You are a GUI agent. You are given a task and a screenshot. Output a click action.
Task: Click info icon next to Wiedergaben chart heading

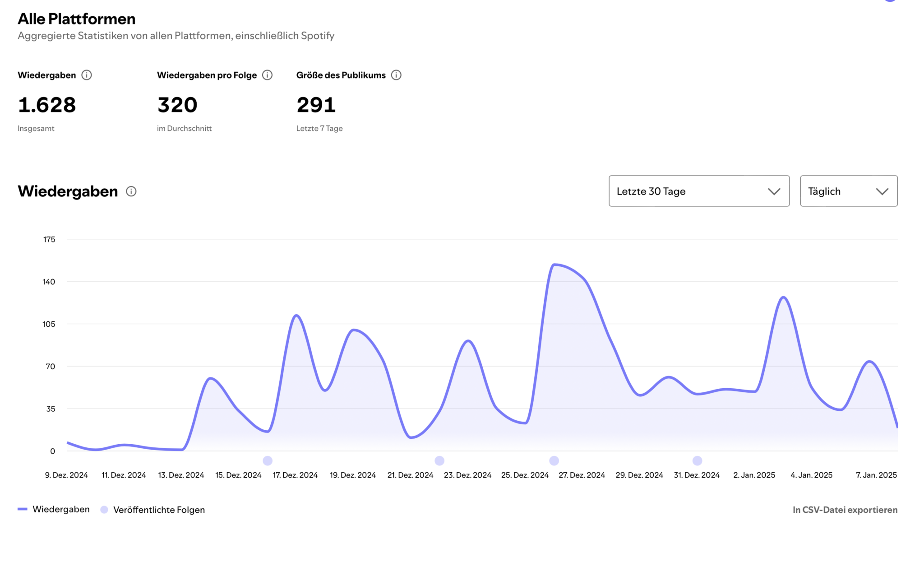point(131,191)
